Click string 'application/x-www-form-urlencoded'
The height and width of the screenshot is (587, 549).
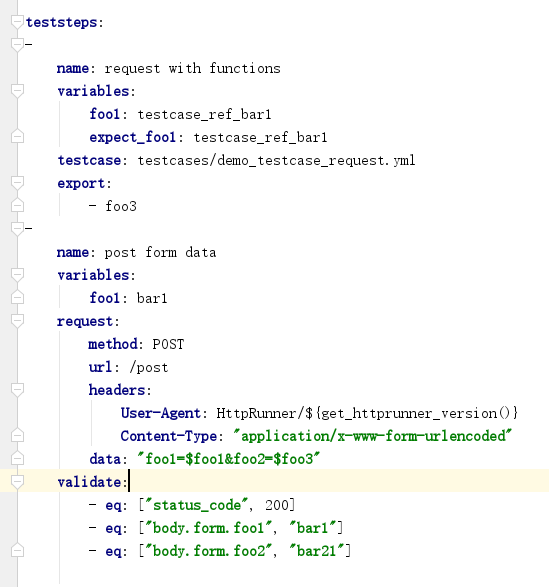[373, 436]
